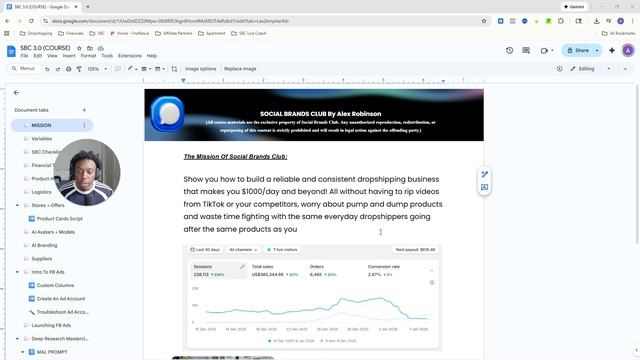Share the document
Viewport: 640px width, 360px height.
[578, 51]
